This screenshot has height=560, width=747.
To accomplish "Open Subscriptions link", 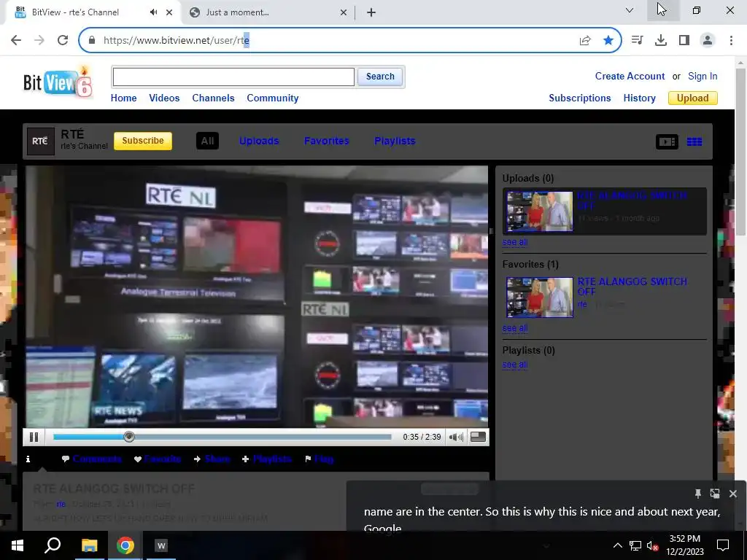I will point(579,98).
